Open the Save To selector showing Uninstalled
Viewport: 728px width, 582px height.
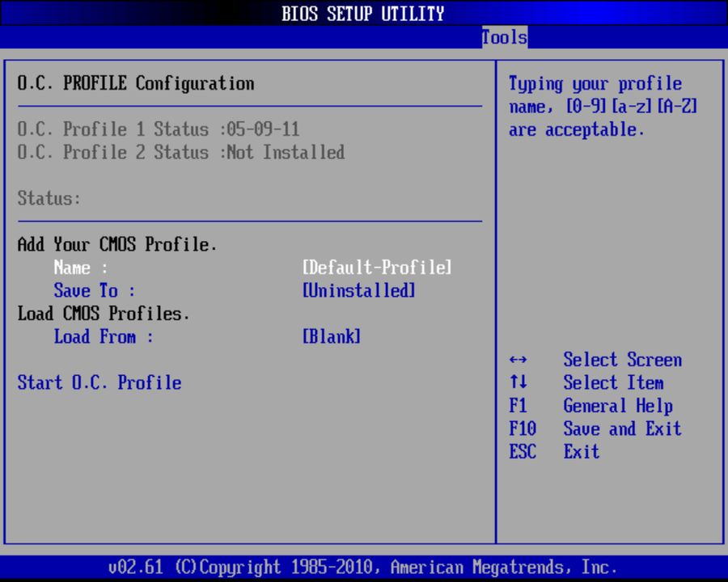point(94,290)
